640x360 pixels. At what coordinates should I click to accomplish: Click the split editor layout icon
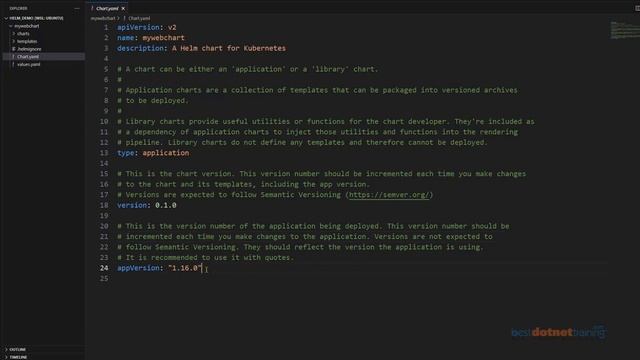coord(637,8)
